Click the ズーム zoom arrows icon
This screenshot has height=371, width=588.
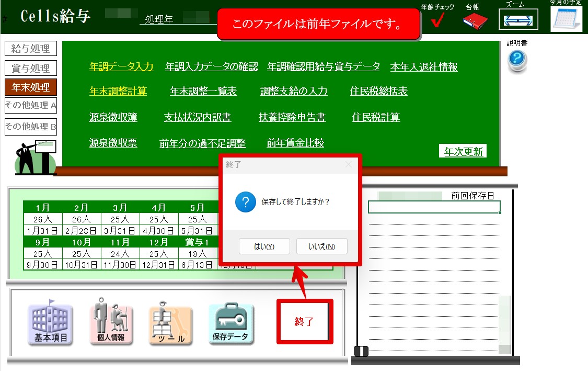click(518, 19)
